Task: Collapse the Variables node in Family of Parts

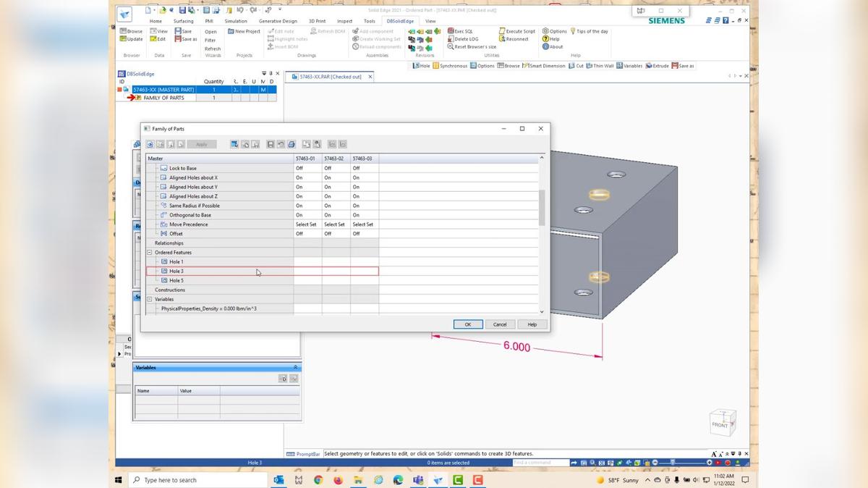Action: pos(150,299)
